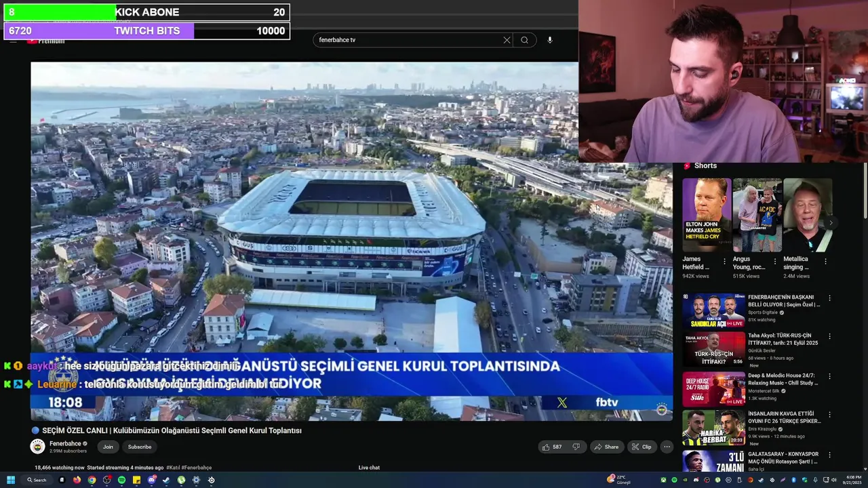Viewport: 868px width, 488px height.
Task: Join the Fenerbahce channel membership
Action: 108,447
